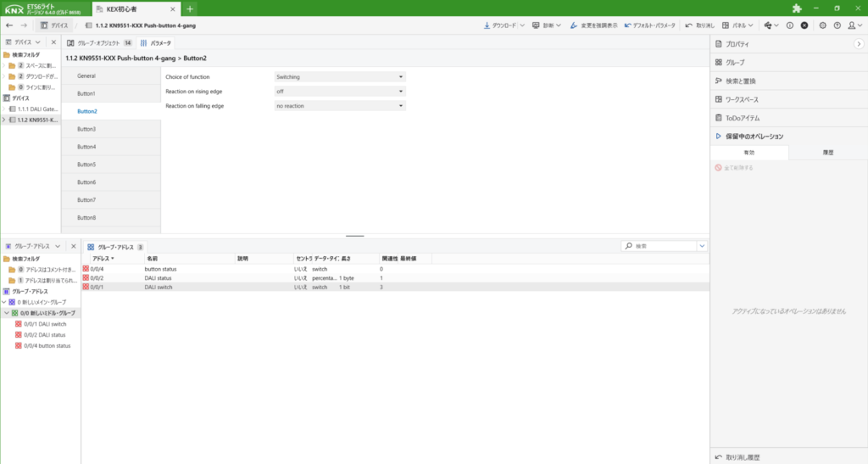
Task: Open the extensions puzzle piece icon
Action: [x=796, y=8]
